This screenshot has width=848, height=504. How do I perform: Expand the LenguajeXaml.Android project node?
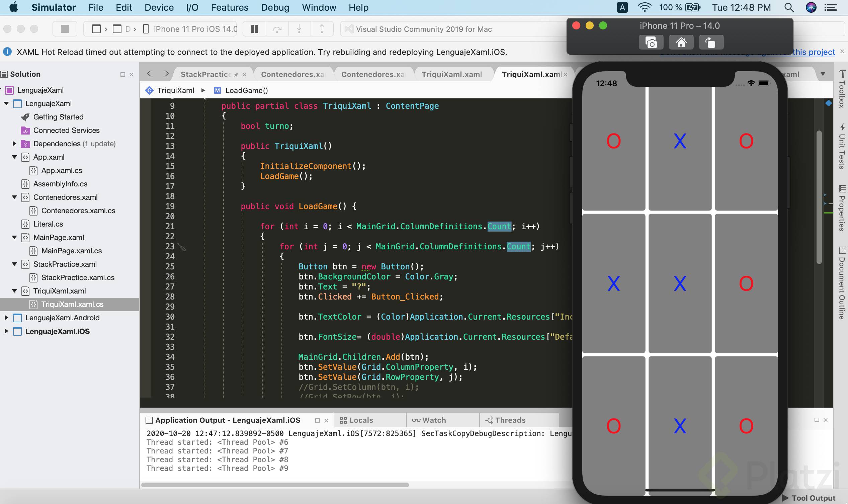6,318
